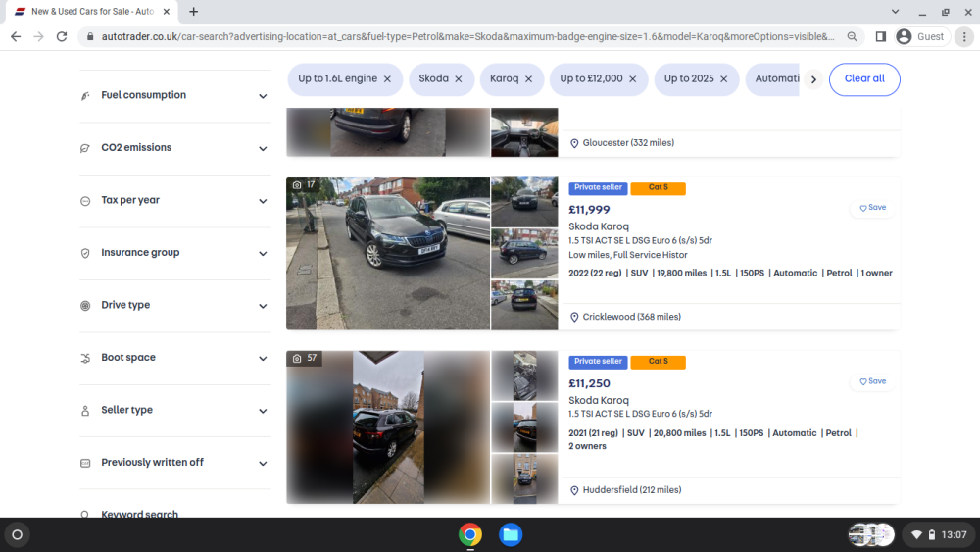Open middle side thumbnail of £11,999 Karoq
The width and height of the screenshot is (980, 552).
[524, 253]
